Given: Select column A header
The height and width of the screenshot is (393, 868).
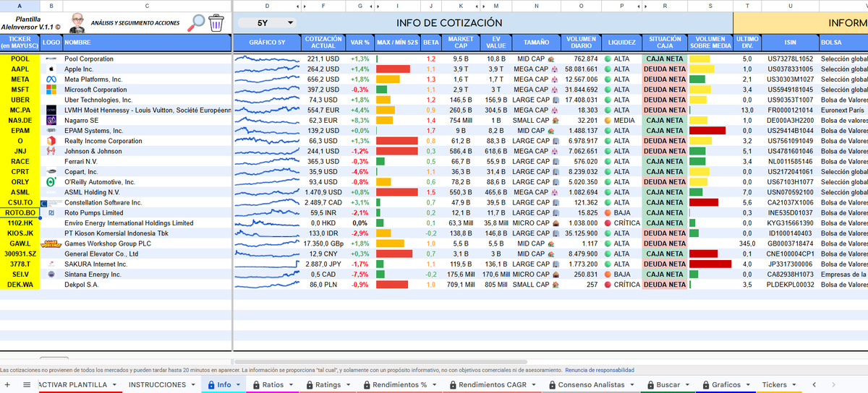Looking at the screenshot, I should 20,5.
